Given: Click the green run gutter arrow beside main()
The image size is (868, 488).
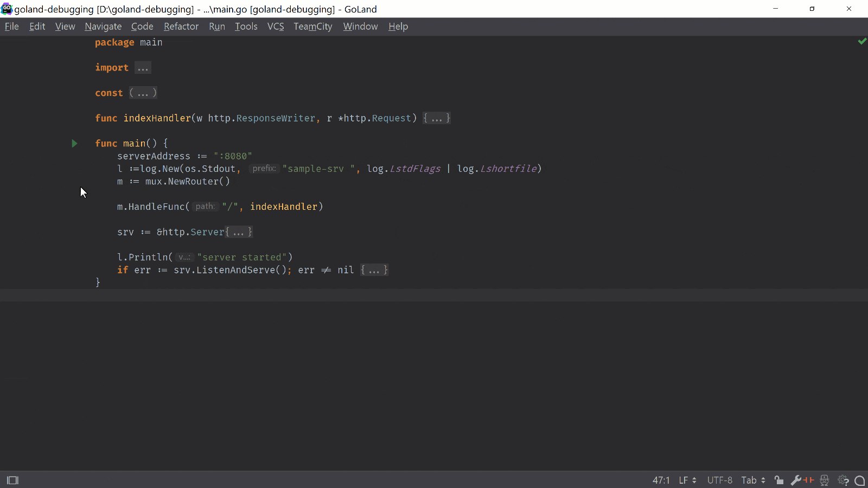Looking at the screenshot, I should click(74, 144).
